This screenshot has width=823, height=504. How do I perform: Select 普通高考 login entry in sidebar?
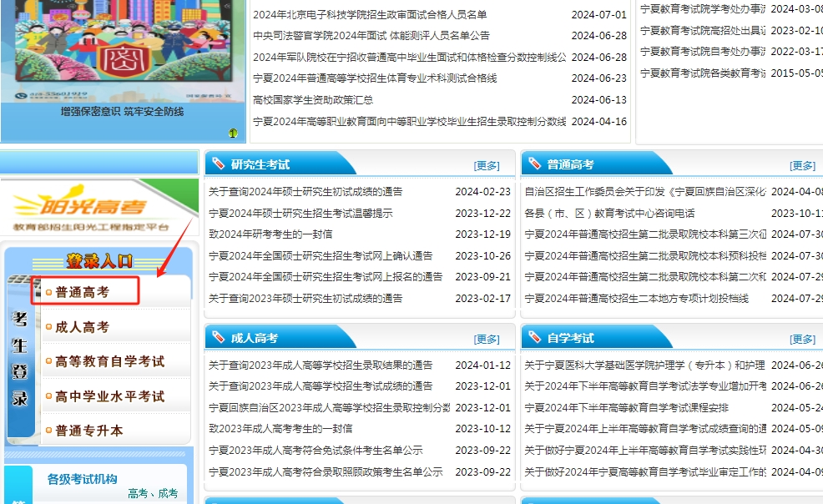(x=82, y=292)
